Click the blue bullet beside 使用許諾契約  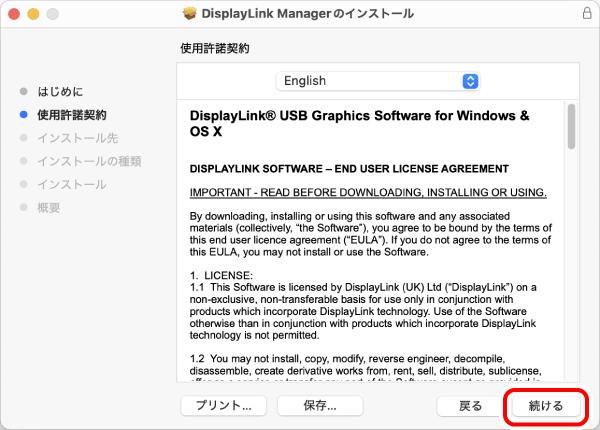pyautogui.click(x=24, y=114)
